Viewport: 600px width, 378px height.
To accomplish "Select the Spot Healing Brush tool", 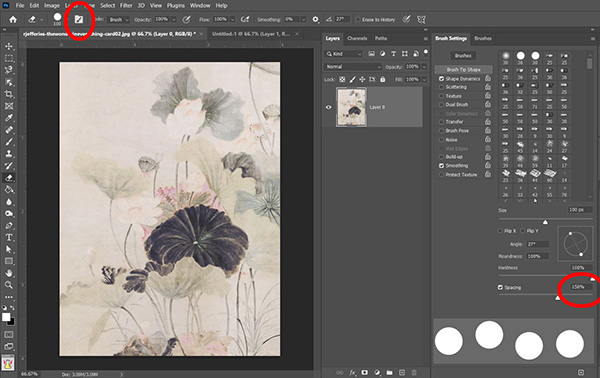I will [x=9, y=130].
